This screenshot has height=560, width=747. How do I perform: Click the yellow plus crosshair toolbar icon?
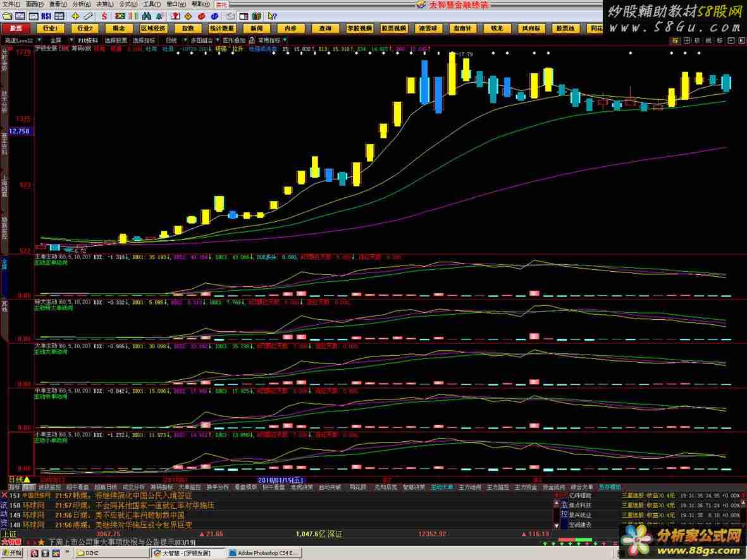point(75,16)
